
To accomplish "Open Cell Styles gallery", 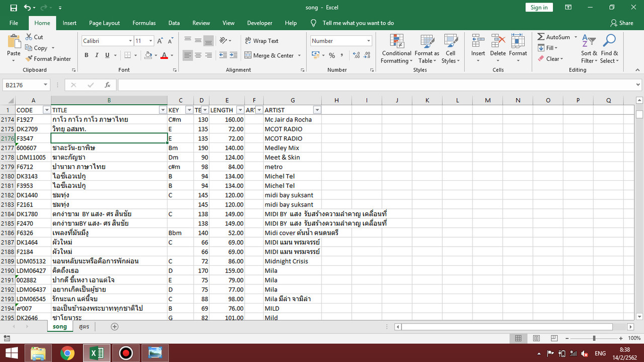I will [451, 49].
